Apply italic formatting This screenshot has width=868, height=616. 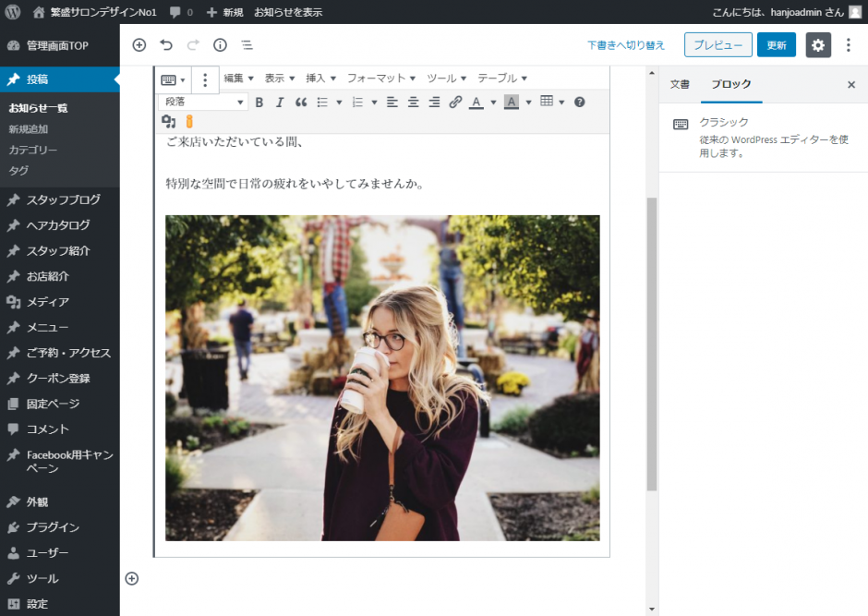(x=280, y=103)
